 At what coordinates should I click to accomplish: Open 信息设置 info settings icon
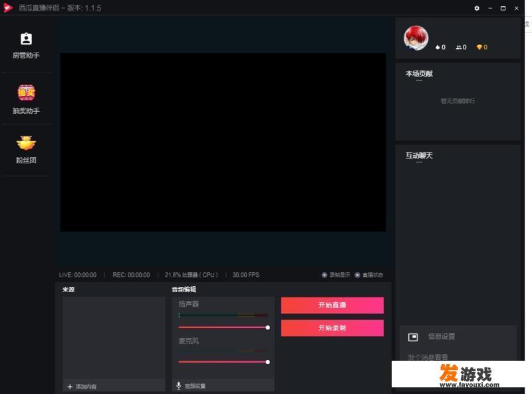413,337
